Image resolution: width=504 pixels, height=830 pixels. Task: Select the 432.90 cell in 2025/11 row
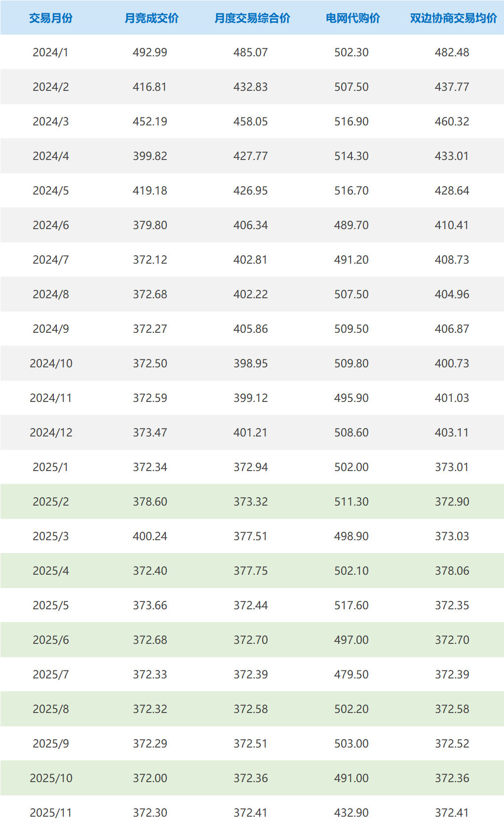(351, 813)
